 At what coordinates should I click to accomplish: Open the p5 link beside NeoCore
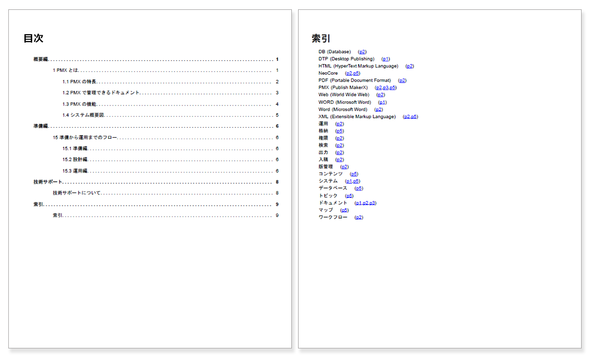(x=356, y=73)
